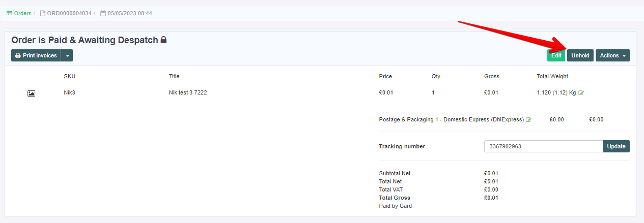Click the Nik test 3 7222 title
The image size is (644, 223).
coord(188,93)
